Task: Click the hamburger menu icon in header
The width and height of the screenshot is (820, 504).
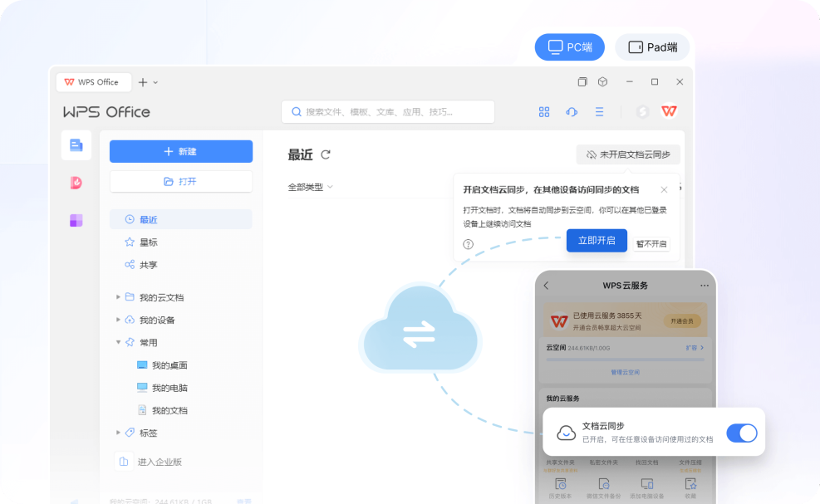Action: 599,112
